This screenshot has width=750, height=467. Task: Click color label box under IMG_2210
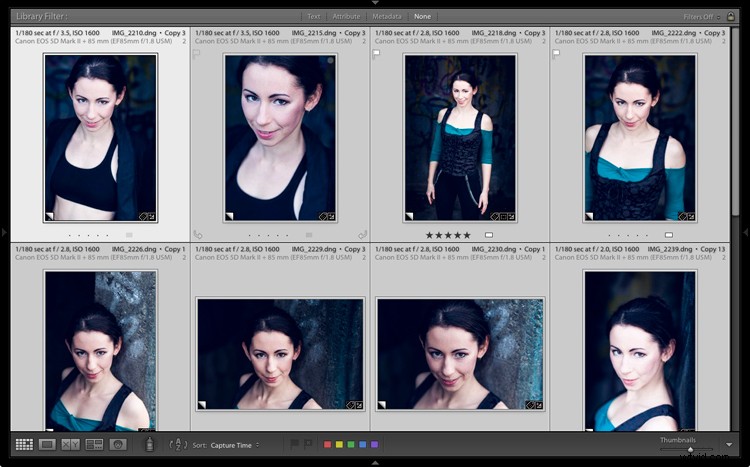pos(129,235)
